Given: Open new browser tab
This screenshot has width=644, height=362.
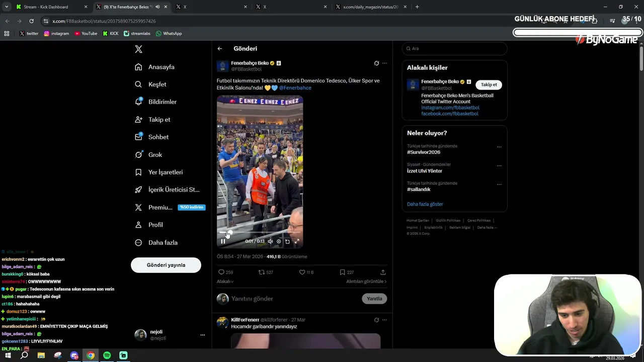Looking at the screenshot, I should tap(417, 7).
